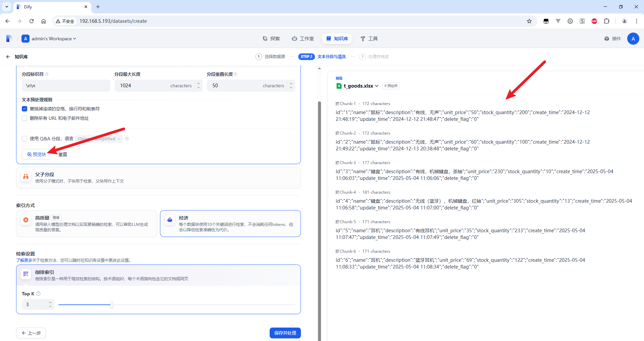The width and height of the screenshot is (644, 341).
Task: Click the 6 预估块 badge
Action: coord(391,86)
